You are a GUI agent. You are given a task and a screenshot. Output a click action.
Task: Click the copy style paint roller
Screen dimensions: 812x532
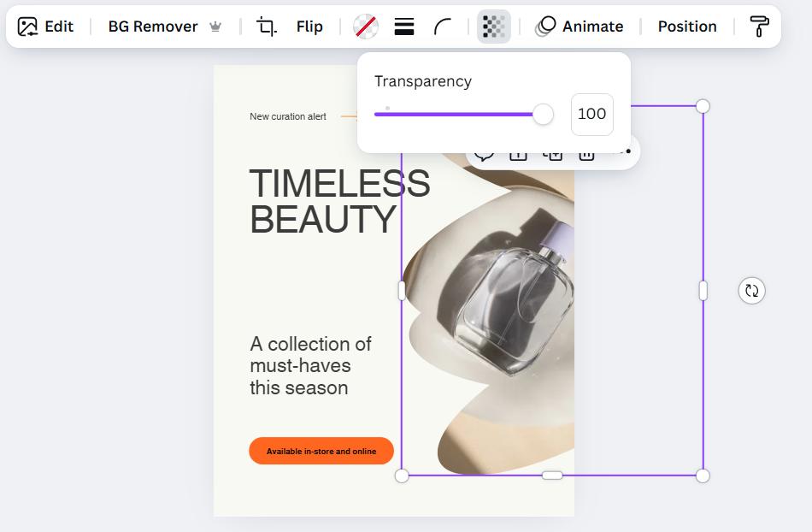(758, 27)
